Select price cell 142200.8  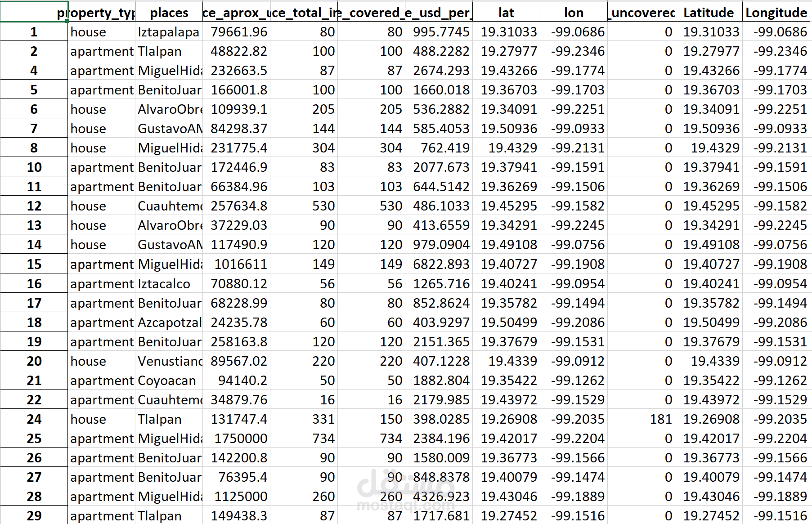(236, 457)
